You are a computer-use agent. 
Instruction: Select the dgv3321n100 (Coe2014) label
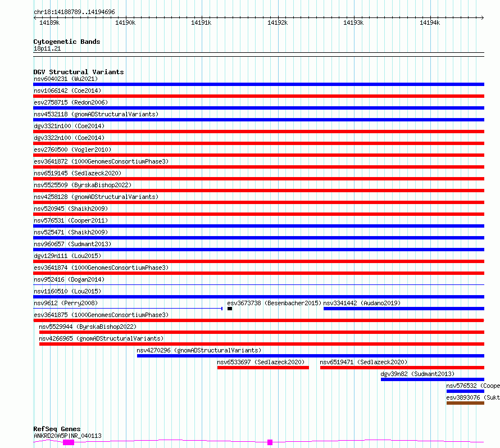[69, 126]
